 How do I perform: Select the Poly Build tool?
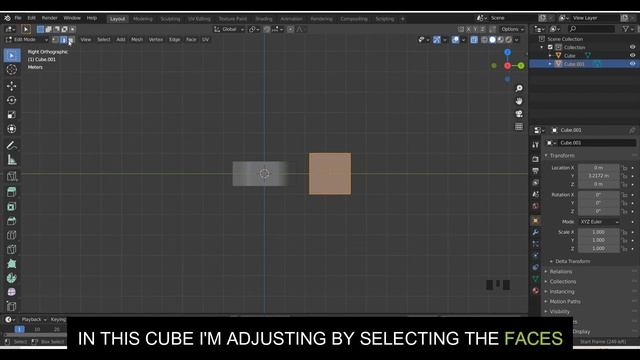coord(12,264)
